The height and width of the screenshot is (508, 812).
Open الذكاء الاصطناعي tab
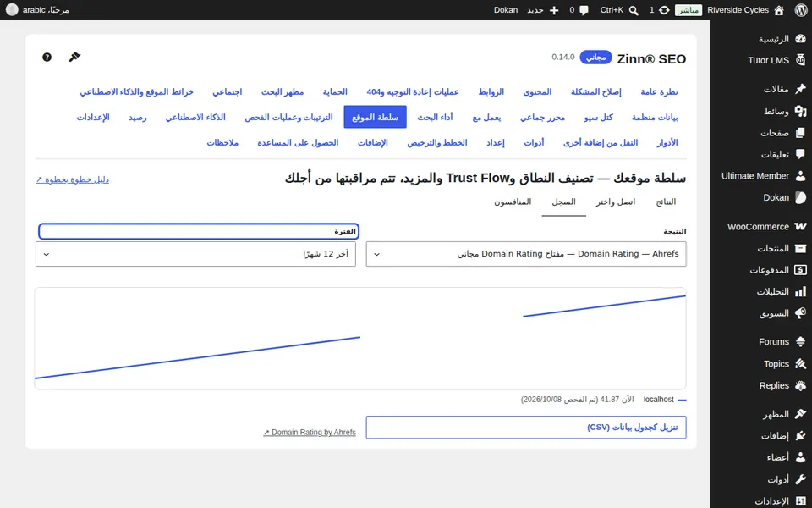(195, 117)
